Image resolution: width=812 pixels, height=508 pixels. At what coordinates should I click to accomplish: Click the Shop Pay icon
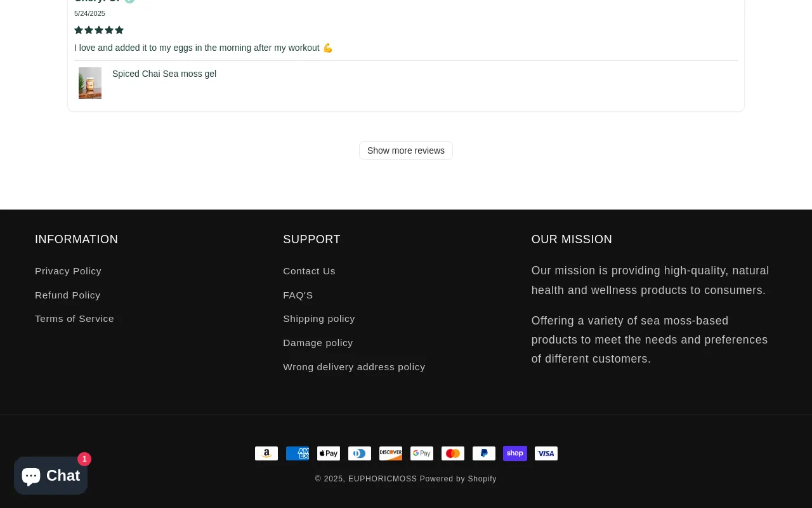click(515, 453)
